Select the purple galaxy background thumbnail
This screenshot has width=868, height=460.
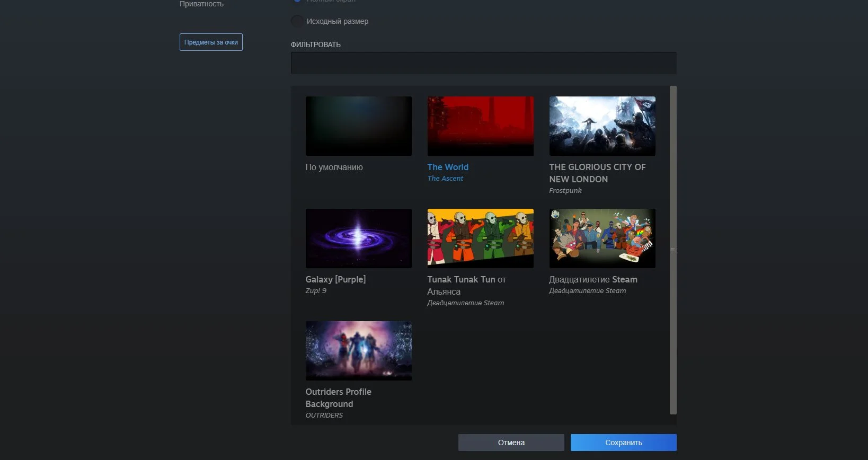(x=358, y=238)
